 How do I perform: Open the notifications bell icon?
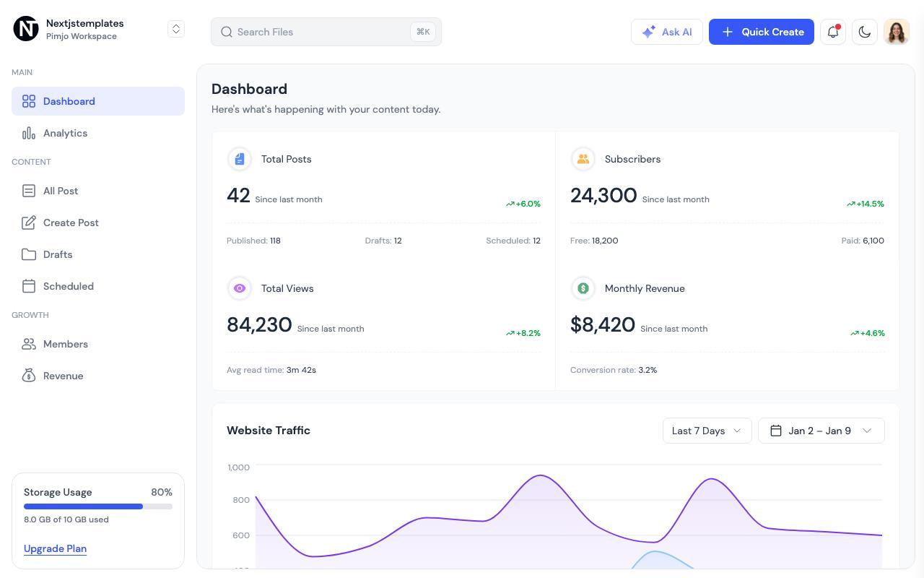[833, 32]
